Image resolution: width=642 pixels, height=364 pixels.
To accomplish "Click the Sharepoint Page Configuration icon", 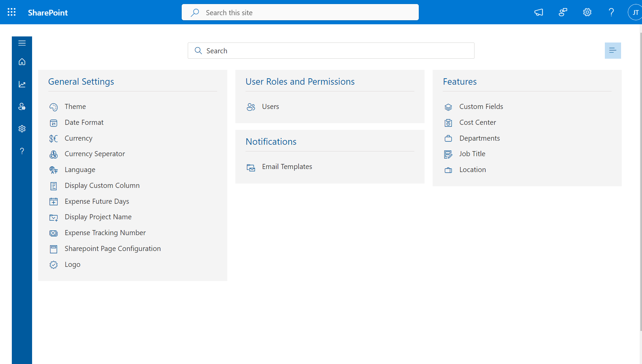I will (53, 249).
